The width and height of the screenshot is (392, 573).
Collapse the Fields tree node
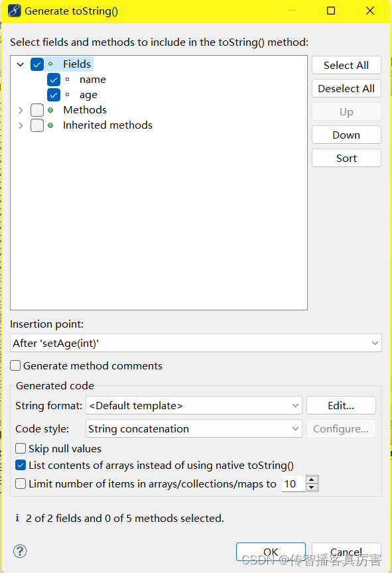[x=21, y=64]
